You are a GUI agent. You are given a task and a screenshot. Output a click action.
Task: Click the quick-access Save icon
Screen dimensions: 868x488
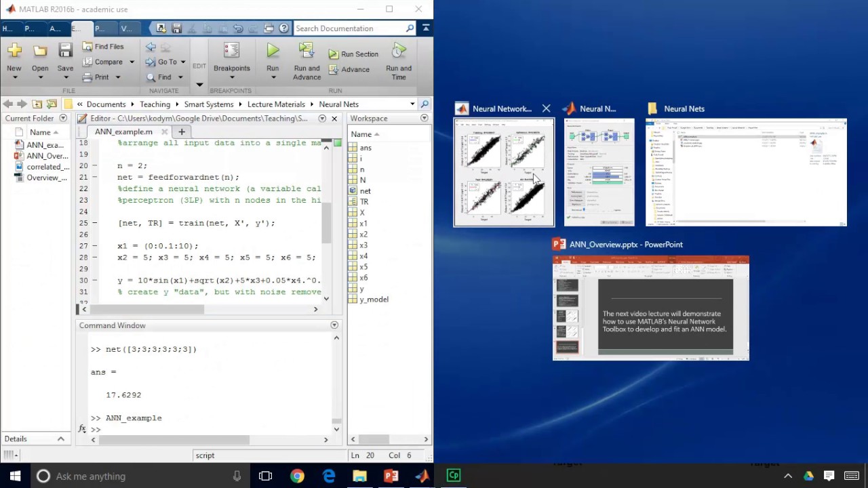tap(176, 28)
